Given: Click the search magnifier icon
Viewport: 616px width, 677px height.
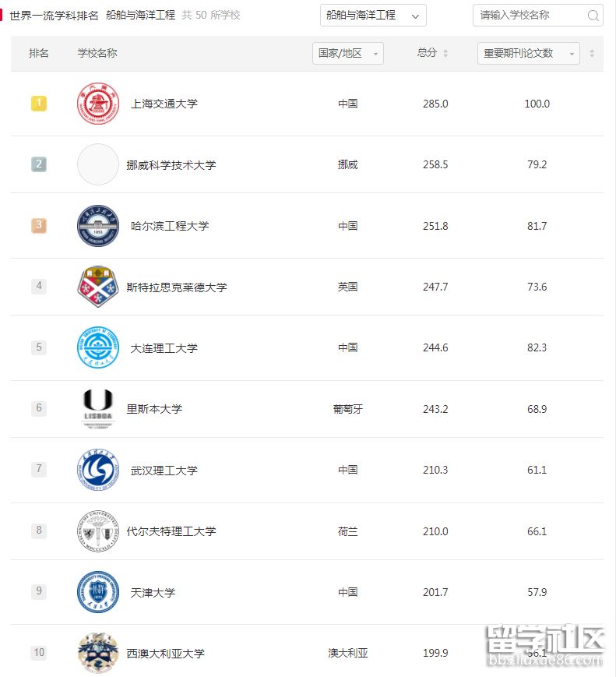Looking at the screenshot, I should click(x=593, y=16).
